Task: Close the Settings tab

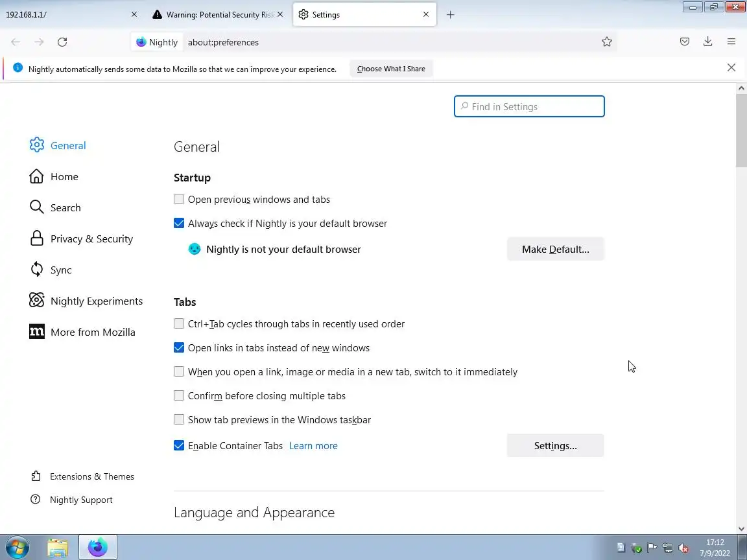Action: click(x=426, y=14)
